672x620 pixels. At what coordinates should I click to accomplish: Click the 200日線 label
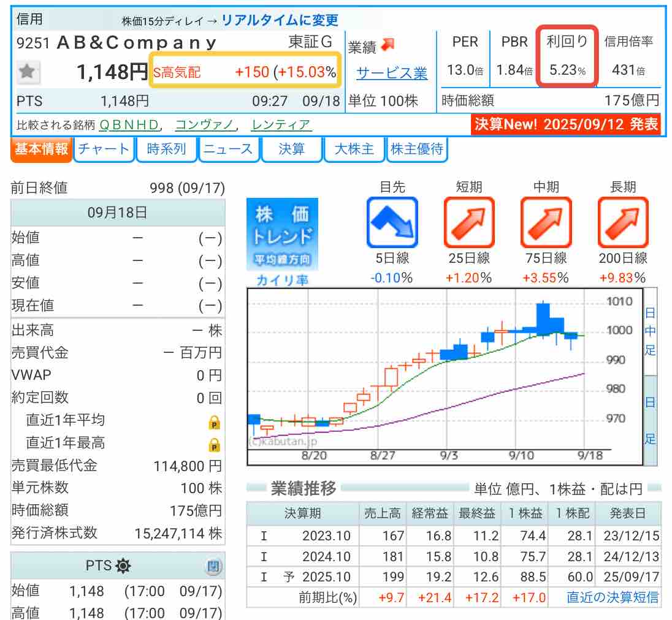623,258
